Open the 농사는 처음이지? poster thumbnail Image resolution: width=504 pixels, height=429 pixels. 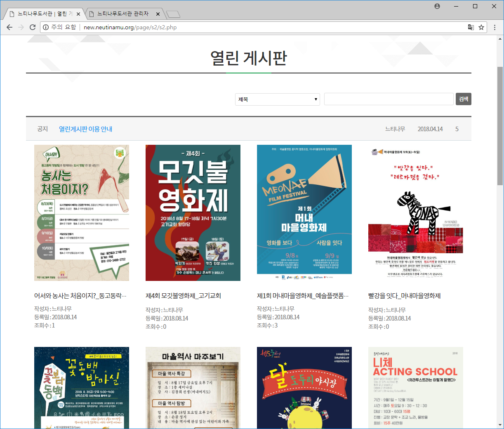[82, 213]
